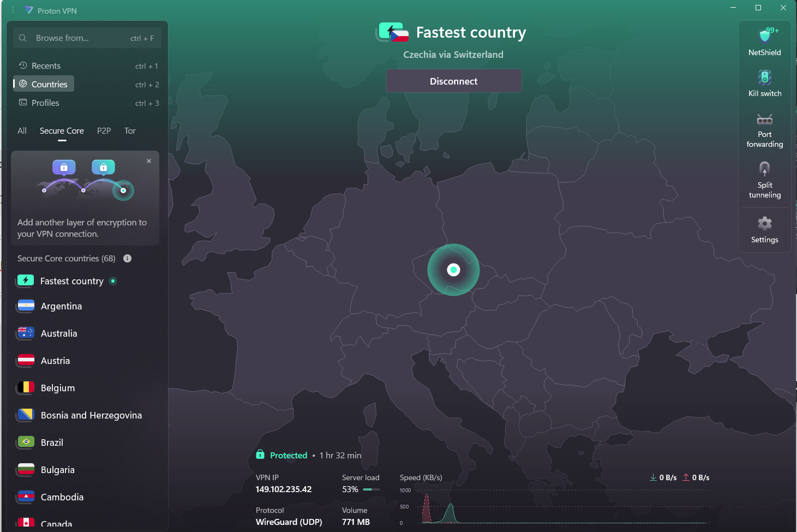Click the 1 hr 32 min duration
Viewport: 797px width, 532px height.
click(340, 455)
